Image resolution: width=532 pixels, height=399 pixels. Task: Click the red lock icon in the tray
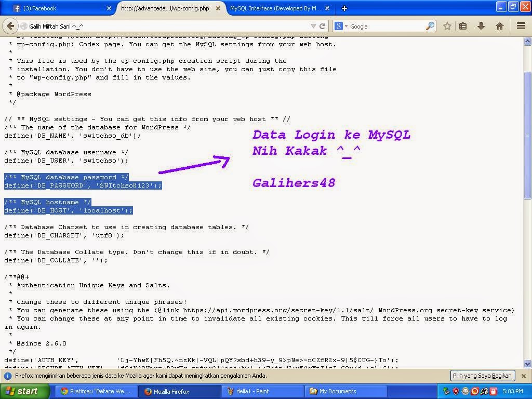[493, 391]
